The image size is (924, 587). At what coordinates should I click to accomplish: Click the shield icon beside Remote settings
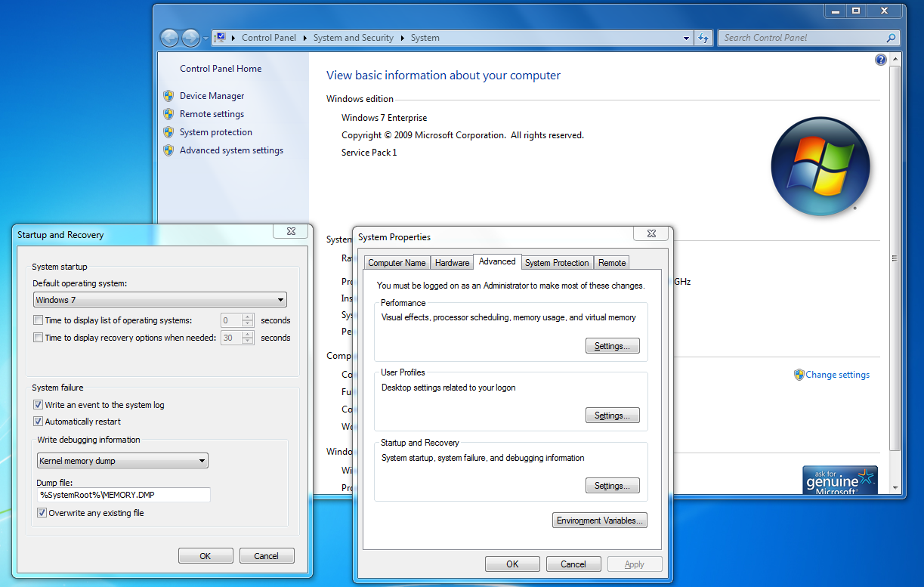tap(168, 114)
